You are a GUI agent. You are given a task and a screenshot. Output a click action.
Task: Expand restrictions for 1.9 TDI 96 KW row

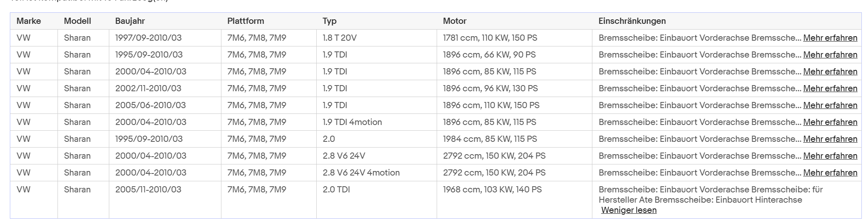tap(830, 88)
